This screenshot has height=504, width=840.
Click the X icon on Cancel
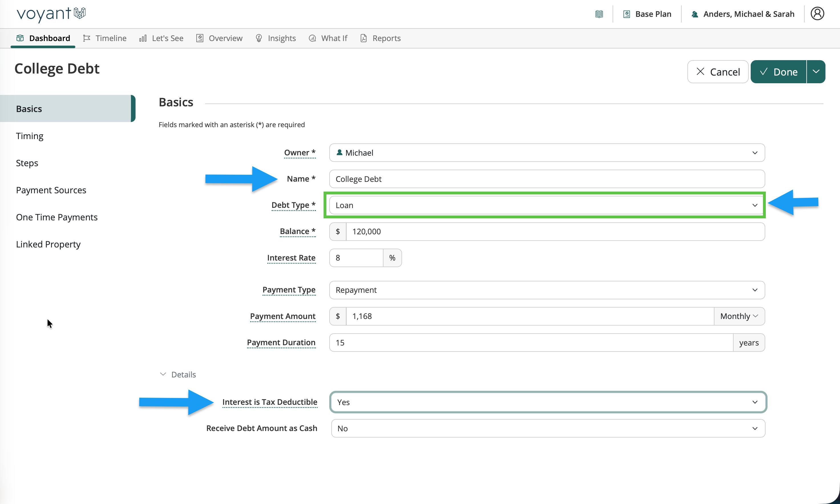click(700, 71)
